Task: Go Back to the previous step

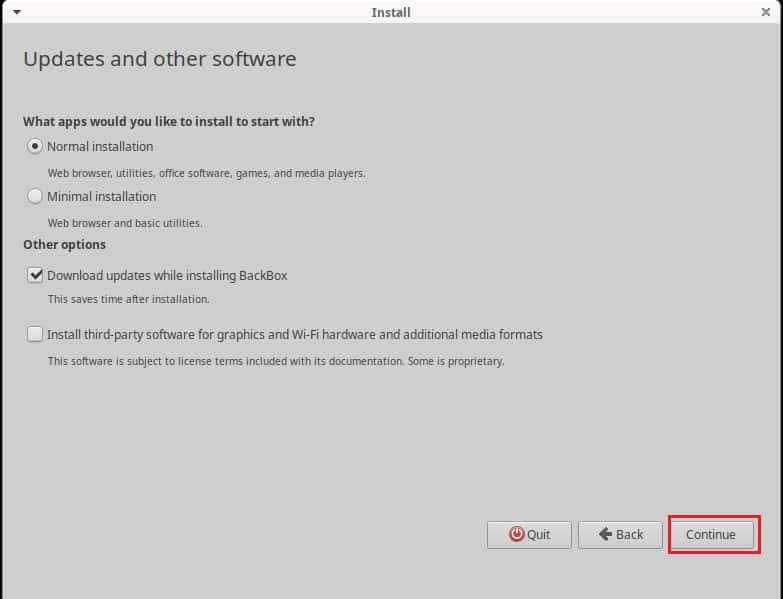Action: (620, 535)
